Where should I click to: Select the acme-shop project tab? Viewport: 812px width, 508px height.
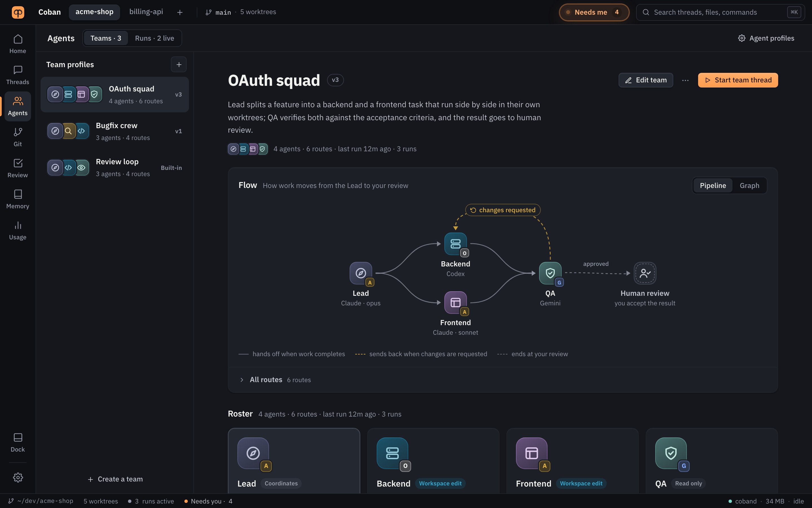click(x=94, y=12)
